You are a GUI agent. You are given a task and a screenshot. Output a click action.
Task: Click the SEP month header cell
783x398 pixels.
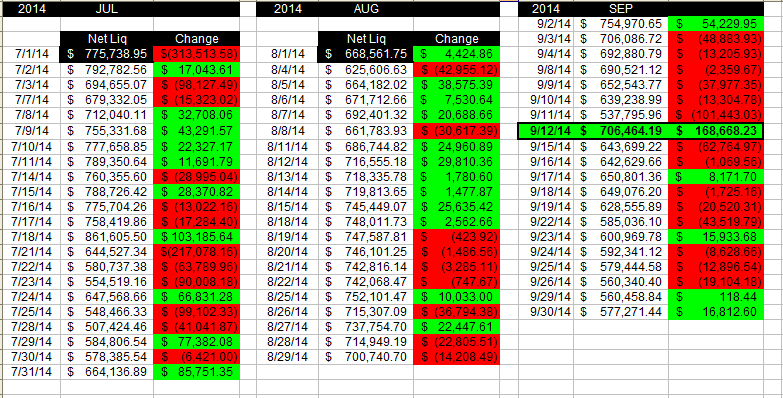click(621, 8)
